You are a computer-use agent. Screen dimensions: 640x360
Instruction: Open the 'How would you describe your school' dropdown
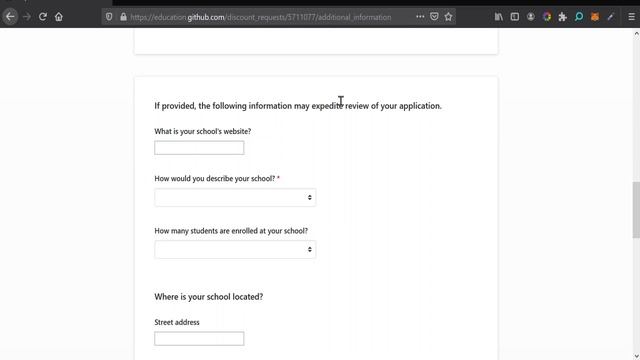coord(235,198)
